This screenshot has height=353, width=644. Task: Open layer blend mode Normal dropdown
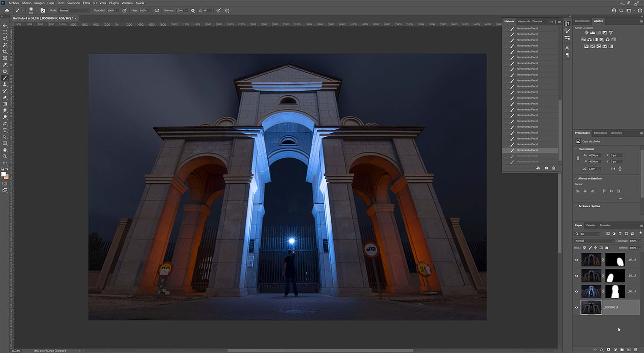point(594,241)
